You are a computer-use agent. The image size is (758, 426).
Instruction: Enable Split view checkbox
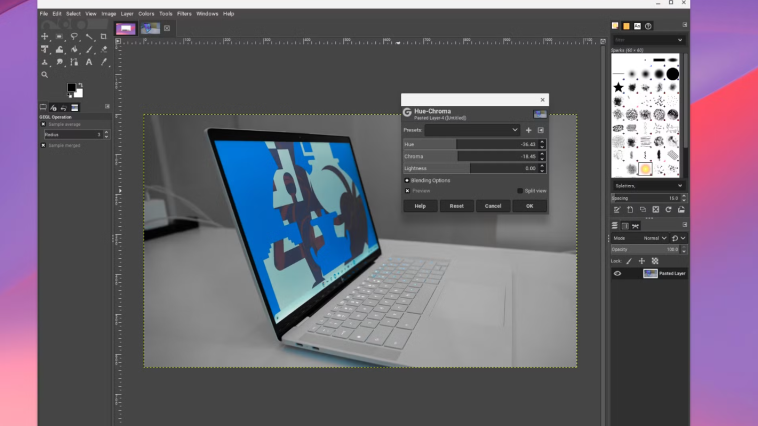(520, 191)
